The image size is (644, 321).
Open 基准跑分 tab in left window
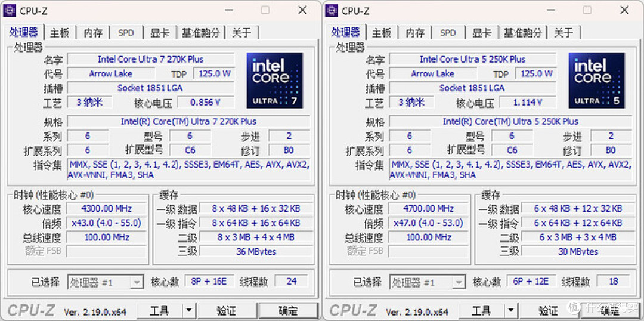coord(201,33)
